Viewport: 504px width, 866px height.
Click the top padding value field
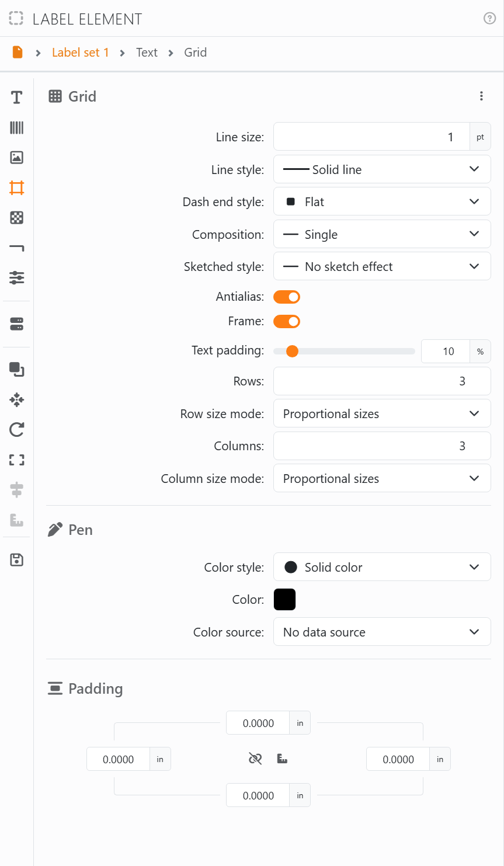[x=258, y=723]
